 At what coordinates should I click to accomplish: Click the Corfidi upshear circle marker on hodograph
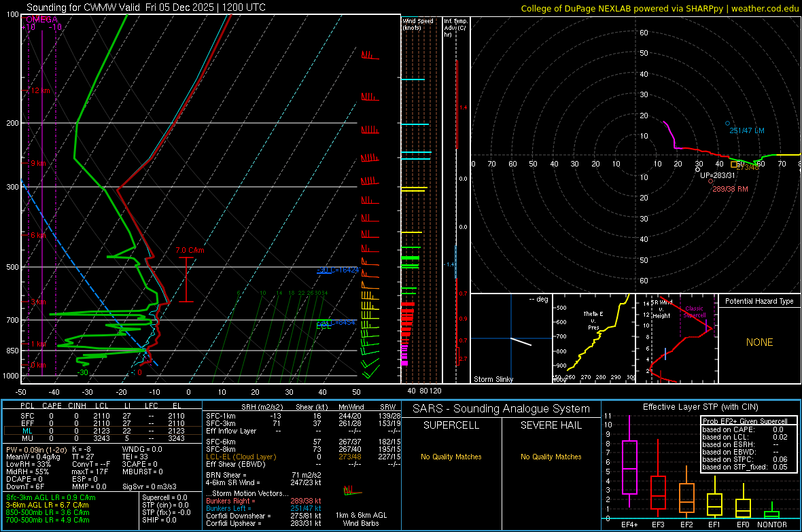click(x=697, y=169)
